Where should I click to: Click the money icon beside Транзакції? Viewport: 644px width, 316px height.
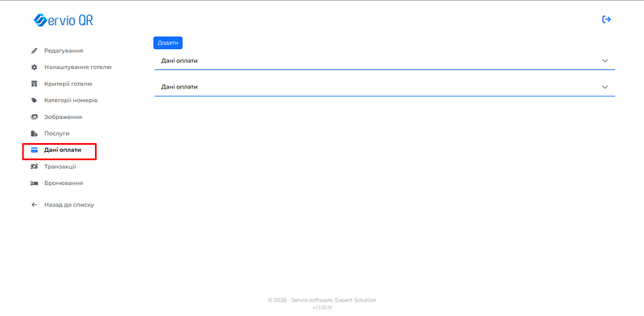point(35,166)
